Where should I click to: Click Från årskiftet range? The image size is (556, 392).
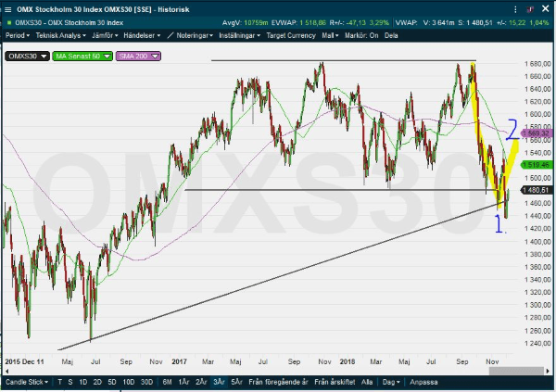click(335, 382)
